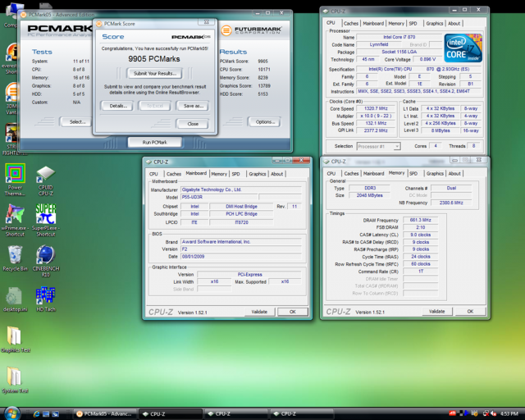
Task: Open the Power Thermal desktop icon
Action: click(x=15, y=180)
